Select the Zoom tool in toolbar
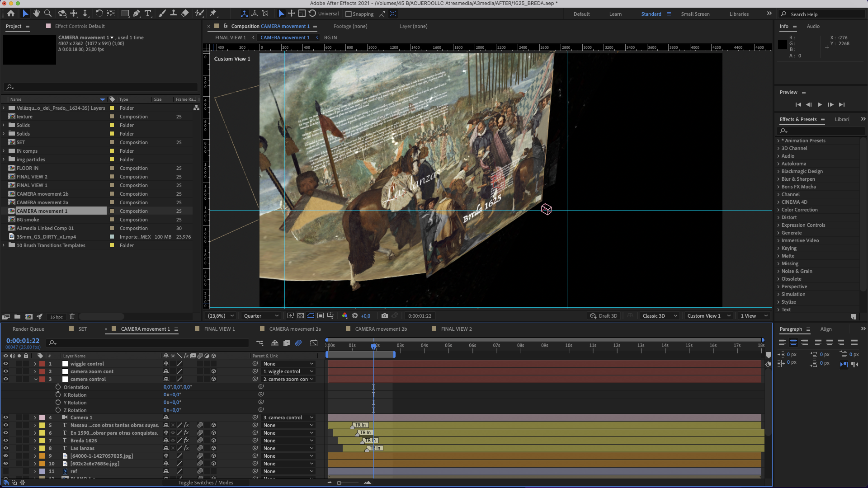Screen dimensions: 868x488 (48, 14)
